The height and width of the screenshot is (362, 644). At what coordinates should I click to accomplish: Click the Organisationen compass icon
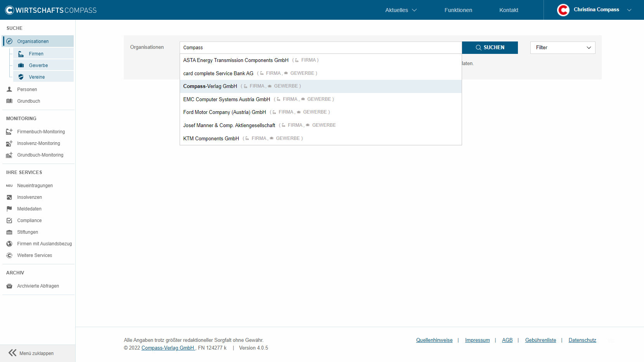pyautogui.click(x=9, y=41)
